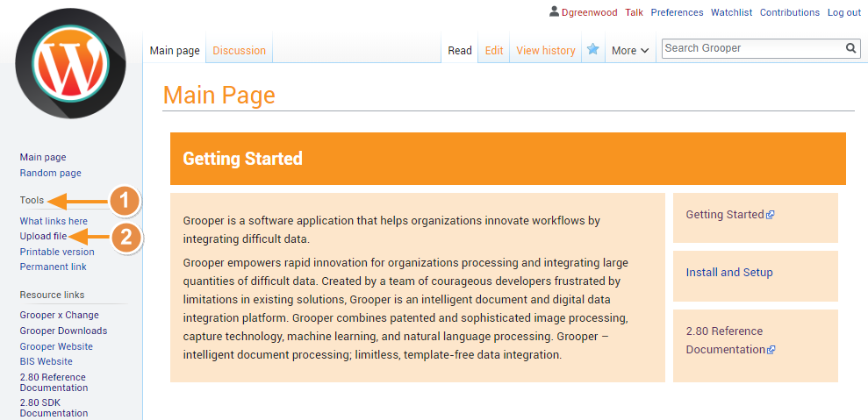This screenshot has height=420, width=868.
Task: Click the star watchlist icon
Action: [593, 50]
